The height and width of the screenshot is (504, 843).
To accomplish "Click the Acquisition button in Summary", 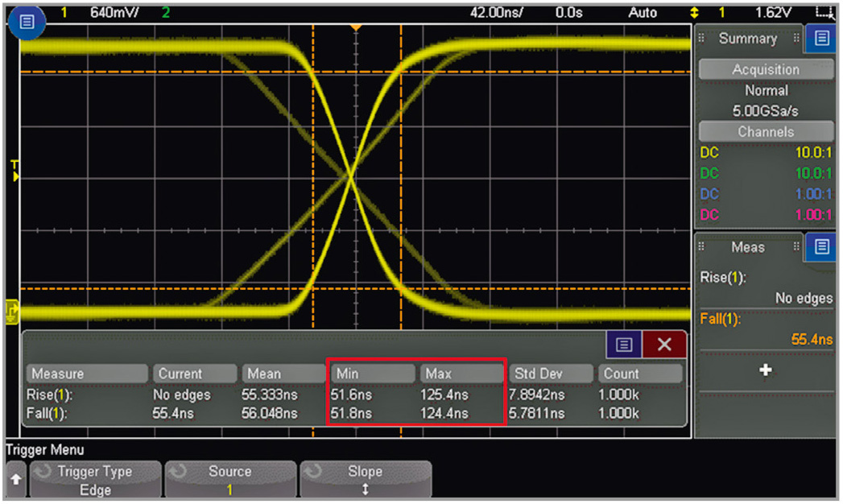I will pos(766,70).
